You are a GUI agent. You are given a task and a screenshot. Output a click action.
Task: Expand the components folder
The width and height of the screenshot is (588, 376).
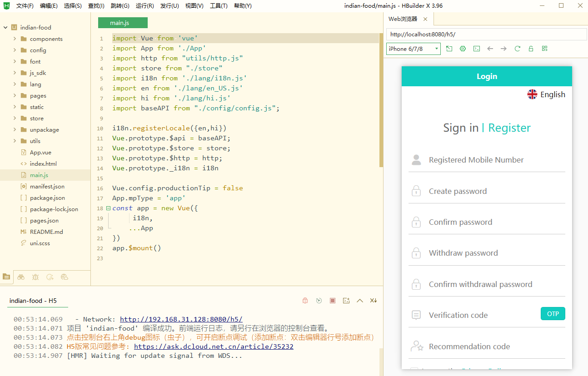46,39
